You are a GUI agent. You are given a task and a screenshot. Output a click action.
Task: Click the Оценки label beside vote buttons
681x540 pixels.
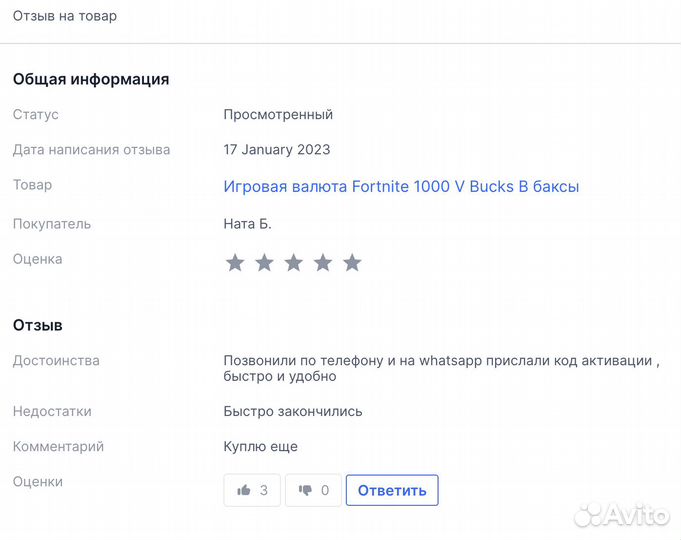[38, 482]
